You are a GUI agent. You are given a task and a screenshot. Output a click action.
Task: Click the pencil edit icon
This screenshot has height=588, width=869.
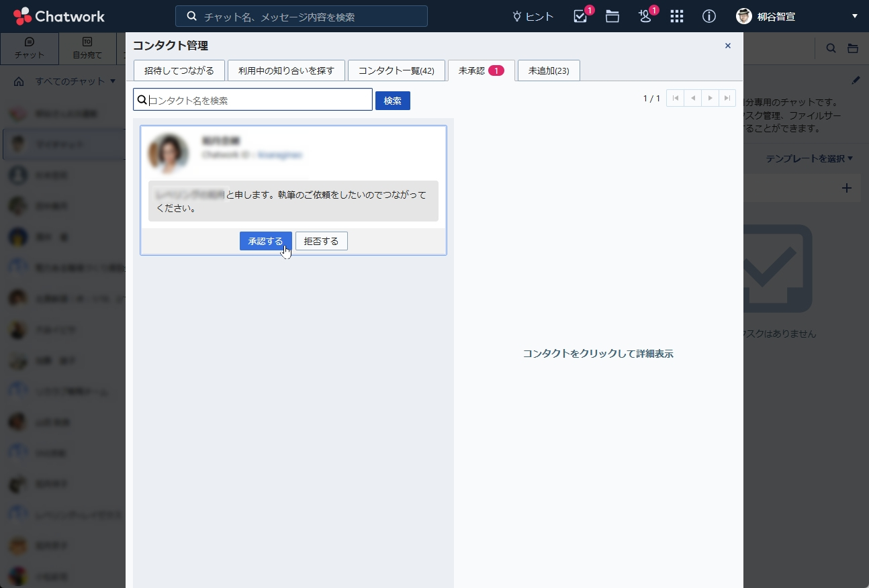pos(855,81)
